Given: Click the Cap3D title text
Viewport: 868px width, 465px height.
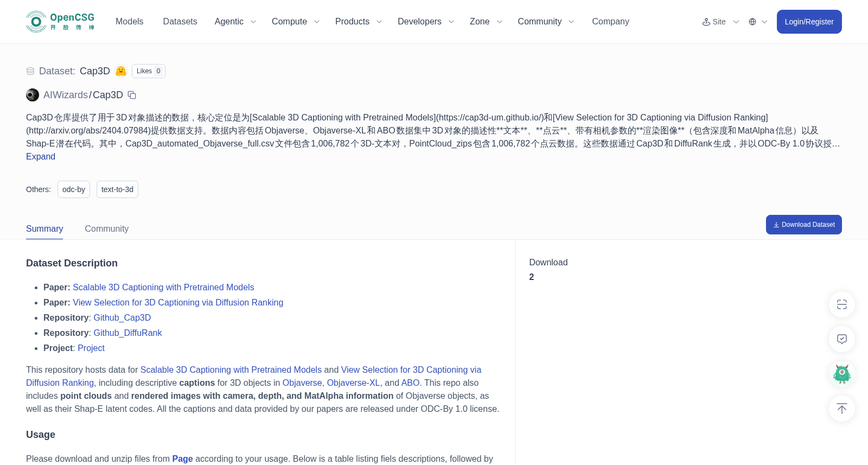Looking at the screenshot, I should (x=95, y=71).
